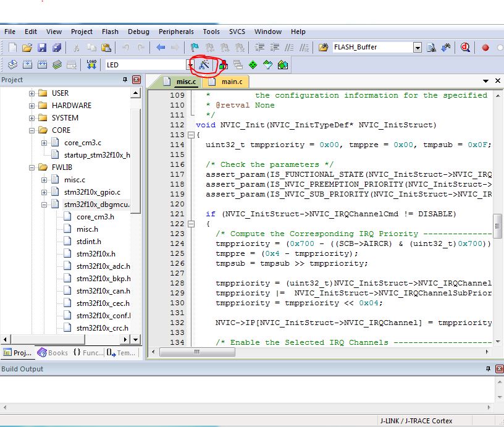This screenshot has height=427, width=504.
Task: Click the Open file folder icon
Action: 27,48
